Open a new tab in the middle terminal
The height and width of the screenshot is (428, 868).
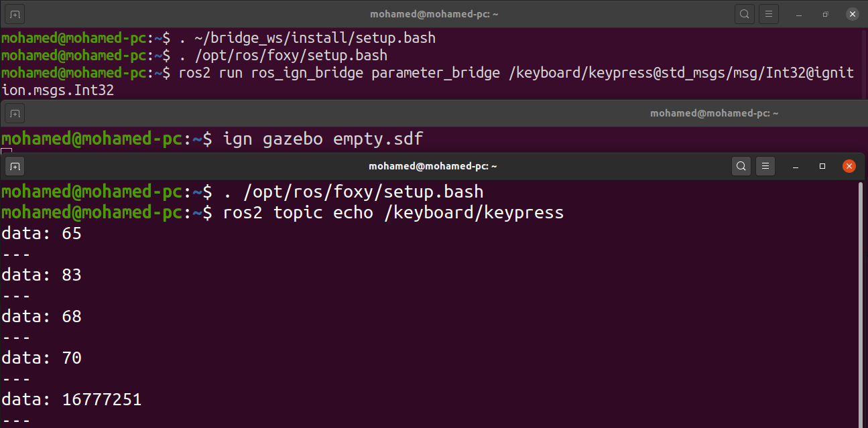click(14, 113)
